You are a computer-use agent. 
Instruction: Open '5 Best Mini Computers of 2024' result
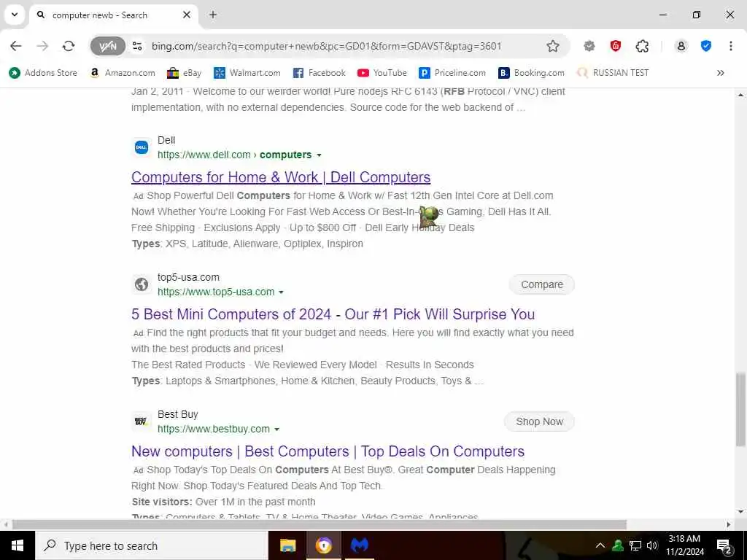[333, 314]
